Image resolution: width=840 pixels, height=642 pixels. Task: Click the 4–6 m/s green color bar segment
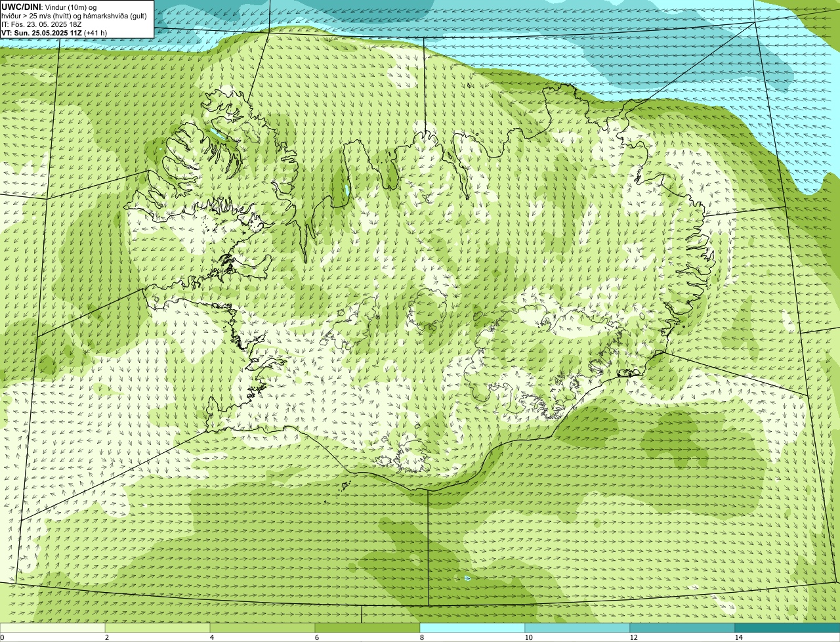(x=262, y=628)
